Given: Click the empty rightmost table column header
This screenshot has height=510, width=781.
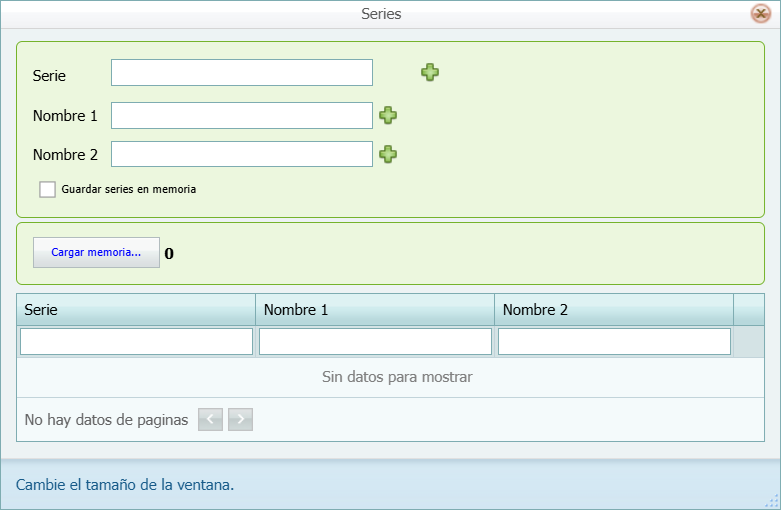Looking at the screenshot, I should [x=749, y=310].
